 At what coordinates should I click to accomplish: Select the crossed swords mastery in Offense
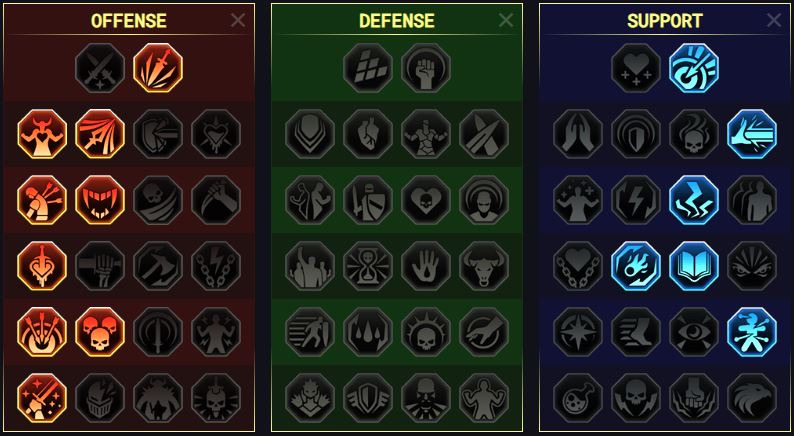(100, 68)
